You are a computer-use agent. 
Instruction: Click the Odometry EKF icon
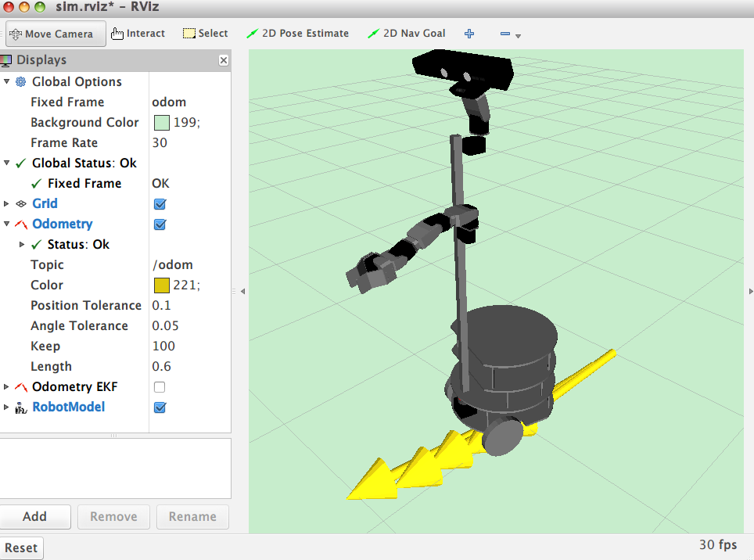coord(20,387)
